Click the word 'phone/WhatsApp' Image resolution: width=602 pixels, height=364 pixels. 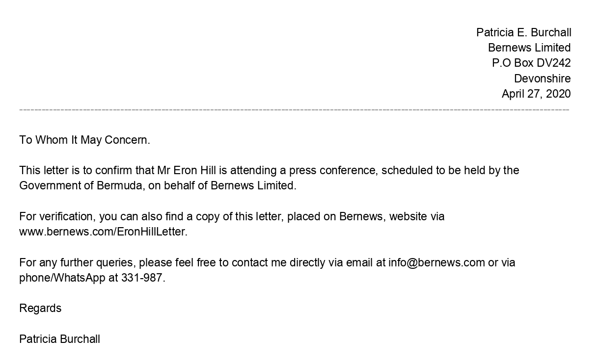click(x=62, y=278)
